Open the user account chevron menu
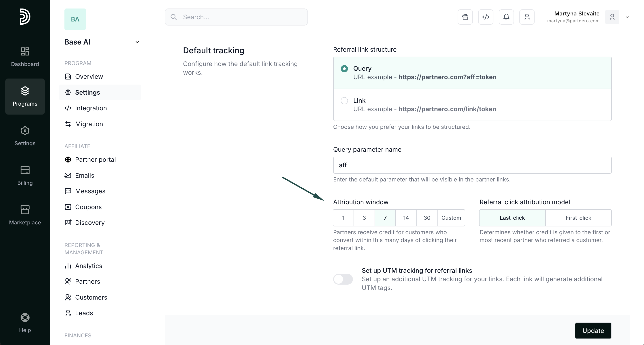Viewport: 644px width, 345px height. 627,17
